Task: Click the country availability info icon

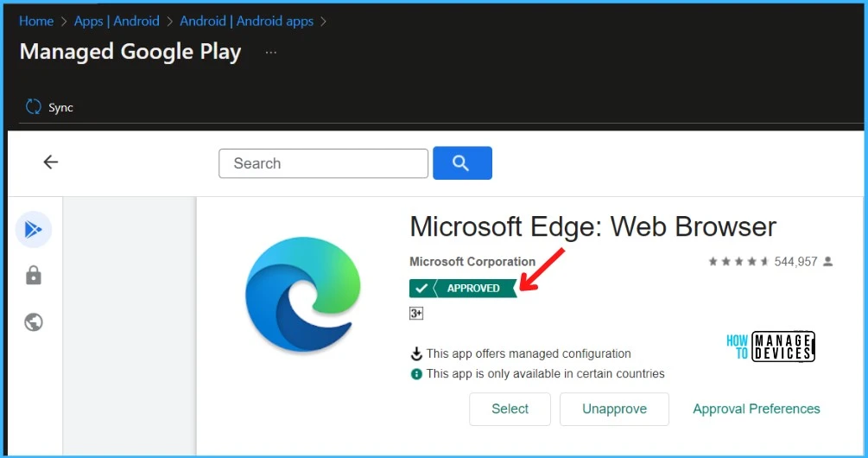Action: pos(416,374)
